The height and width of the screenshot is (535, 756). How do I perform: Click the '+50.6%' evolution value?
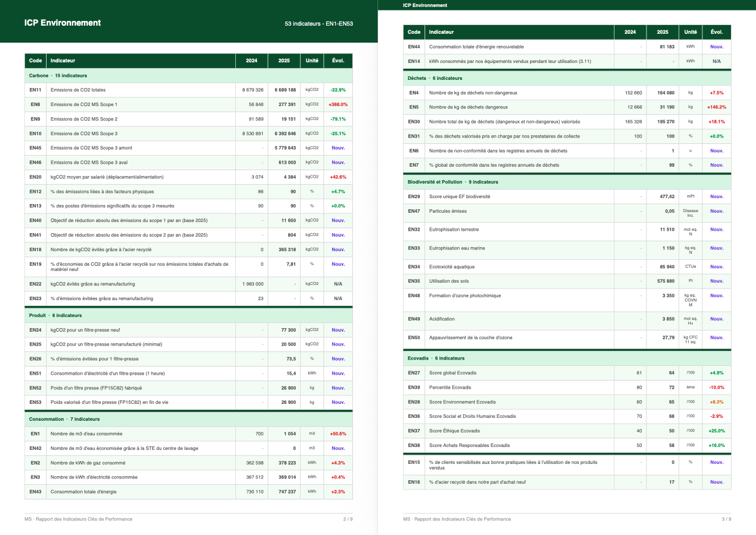tap(338, 434)
